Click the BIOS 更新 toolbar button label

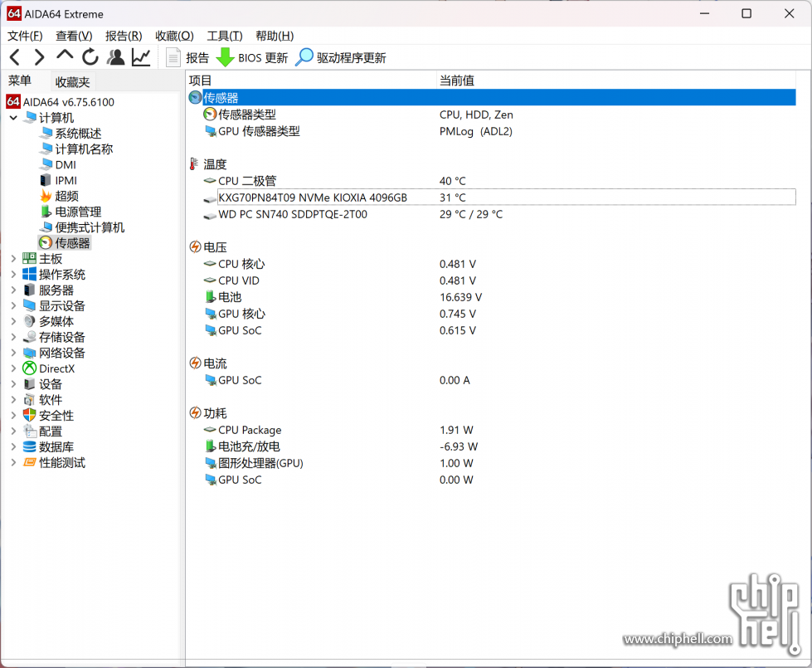[263, 57]
